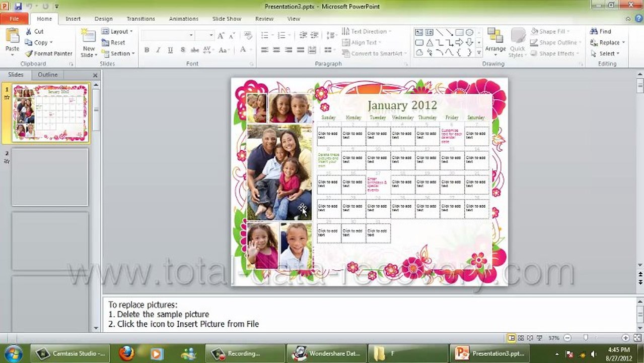Click the Cut scissors icon
The image size is (644, 363).
click(29, 31)
